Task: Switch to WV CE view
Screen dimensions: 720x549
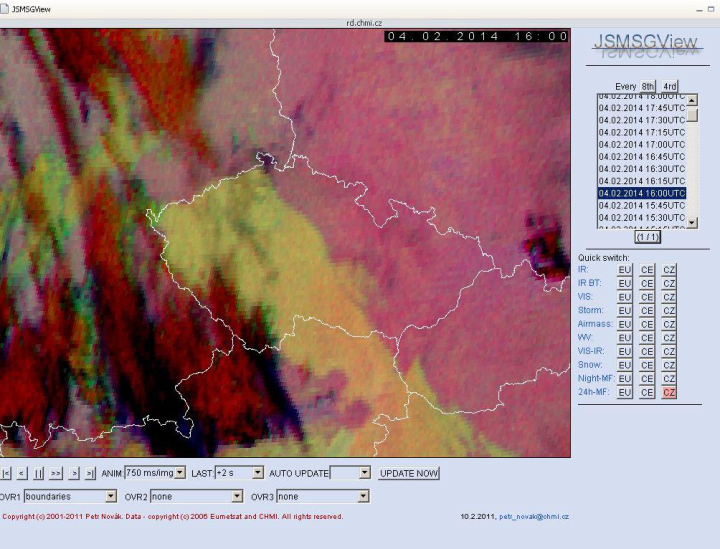Action: [x=647, y=338]
